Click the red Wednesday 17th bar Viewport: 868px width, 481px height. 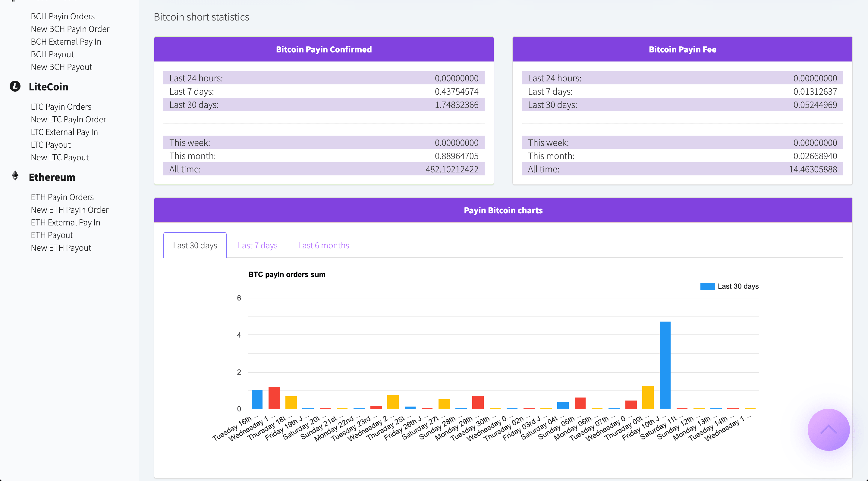point(274,398)
